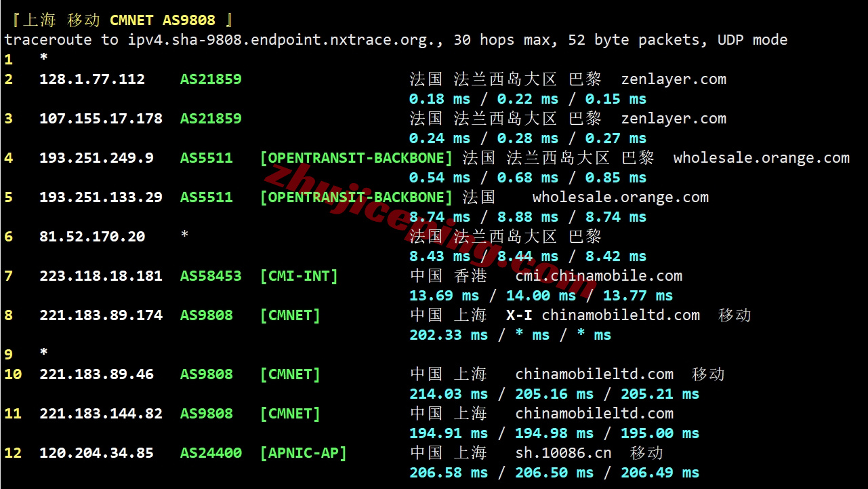The height and width of the screenshot is (489, 868).
Task: Select IP address 221.183.89.174
Action: coord(101,315)
